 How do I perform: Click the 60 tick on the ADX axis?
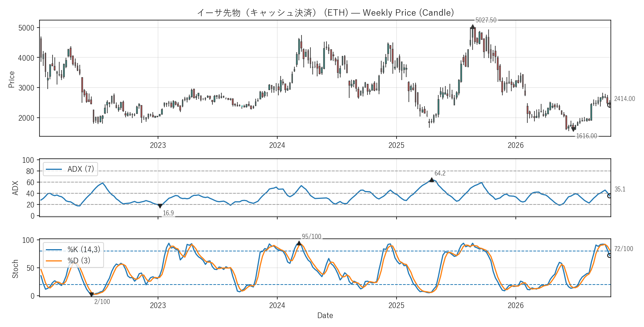pyautogui.click(x=31, y=182)
